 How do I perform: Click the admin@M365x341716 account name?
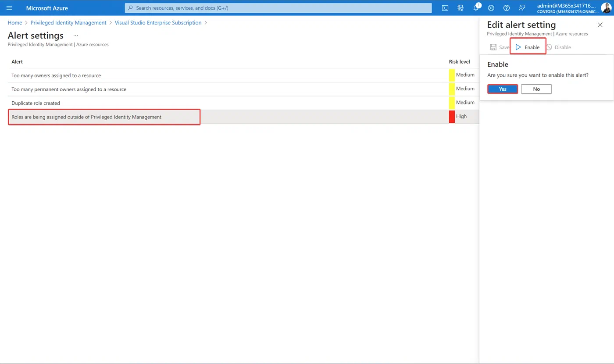coord(567,6)
